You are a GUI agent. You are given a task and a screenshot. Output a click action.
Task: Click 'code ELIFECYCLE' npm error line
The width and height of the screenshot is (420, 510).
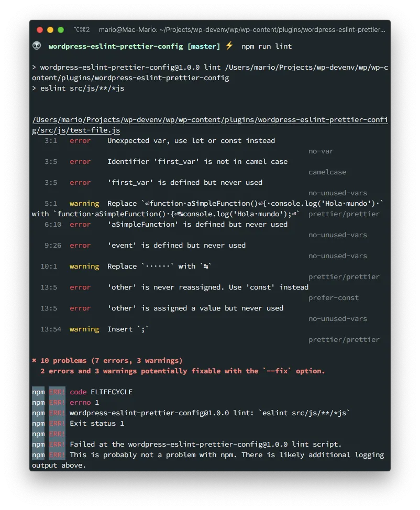(101, 392)
